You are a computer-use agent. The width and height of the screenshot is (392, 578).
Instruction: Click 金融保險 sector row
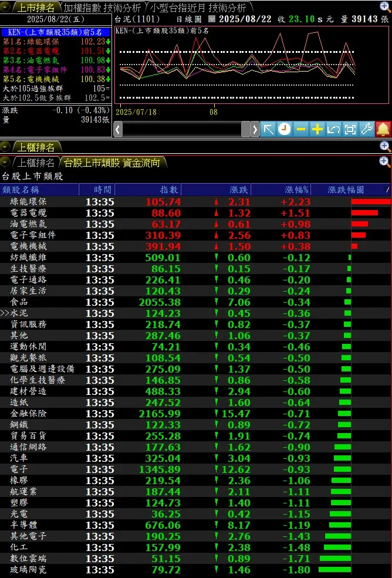[195, 413]
